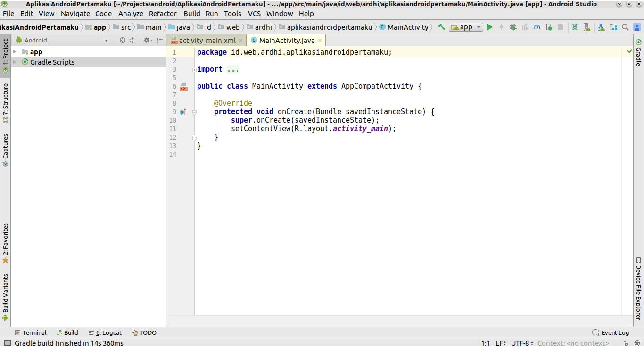Open the Refactor menu
The image size is (644, 349).
pyautogui.click(x=163, y=14)
